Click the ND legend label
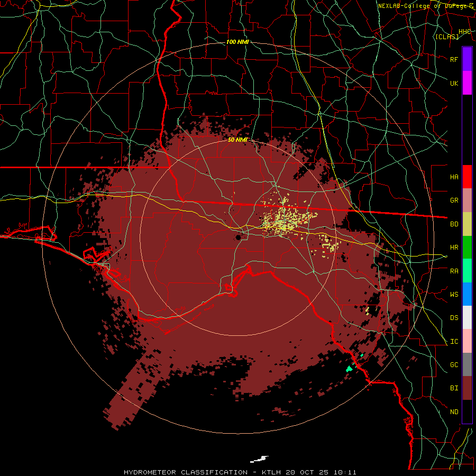This screenshot has width=476, height=476. click(454, 412)
